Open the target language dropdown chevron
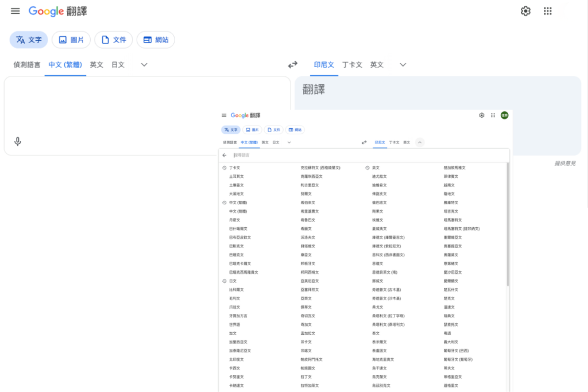 tap(403, 65)
